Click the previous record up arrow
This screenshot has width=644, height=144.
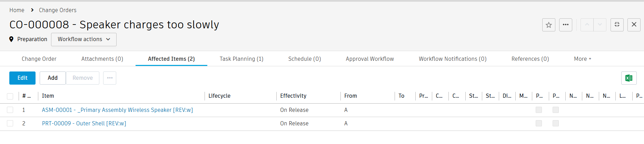(587, 25)
